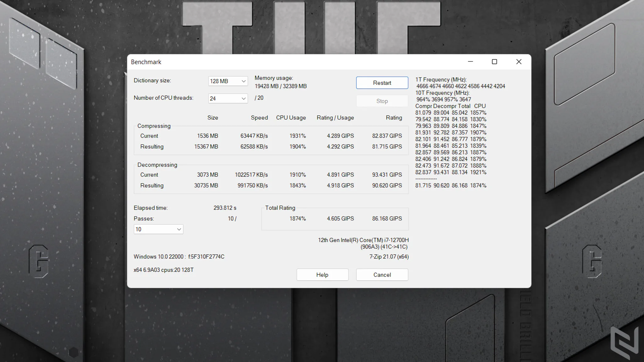Open Help for the benchmark
This screenshot has width=644, height=362.
click(322, 275)
